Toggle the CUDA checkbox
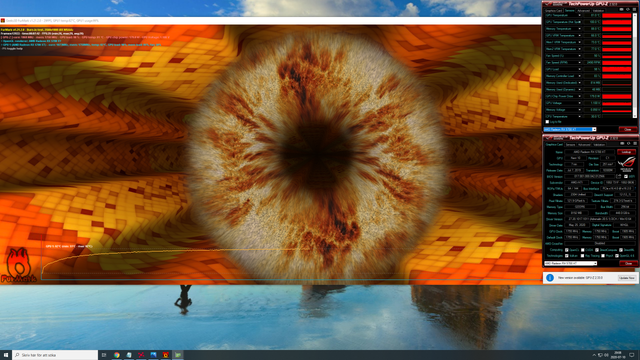The width and height of the screenshot is (640, 360). [x=582, y=250]
